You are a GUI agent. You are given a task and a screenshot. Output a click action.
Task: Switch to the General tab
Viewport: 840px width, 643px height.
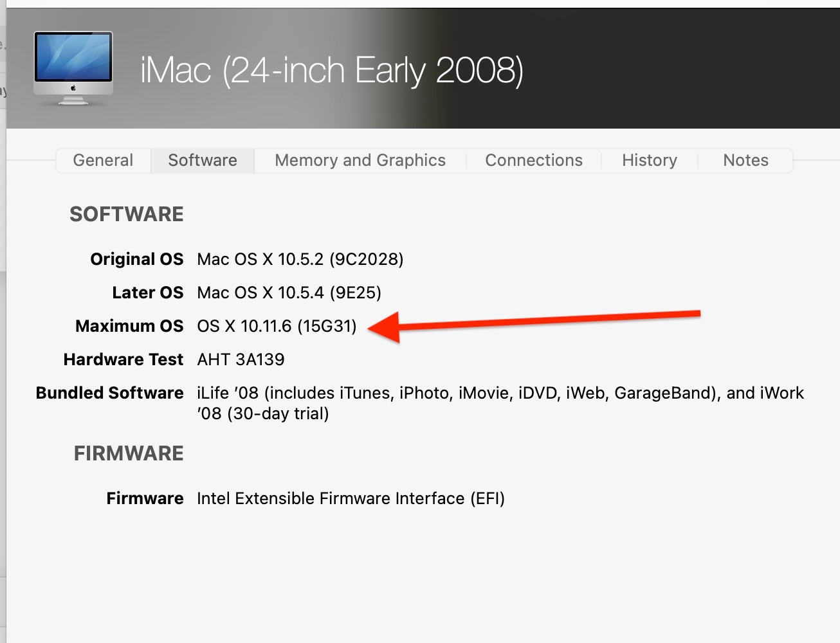pos(103,160)
